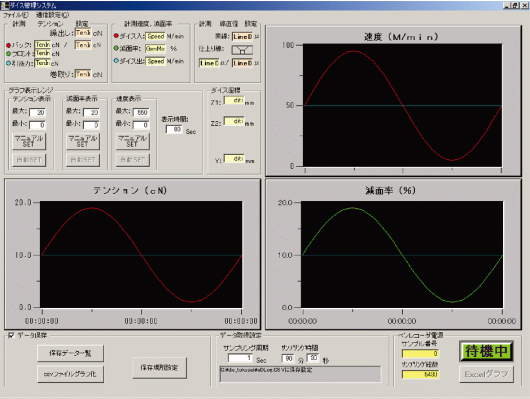The height and width of the screenshot is (399, 530).
Task: Click the サンプリング時間 seconds field
Action: coord(313,358)
